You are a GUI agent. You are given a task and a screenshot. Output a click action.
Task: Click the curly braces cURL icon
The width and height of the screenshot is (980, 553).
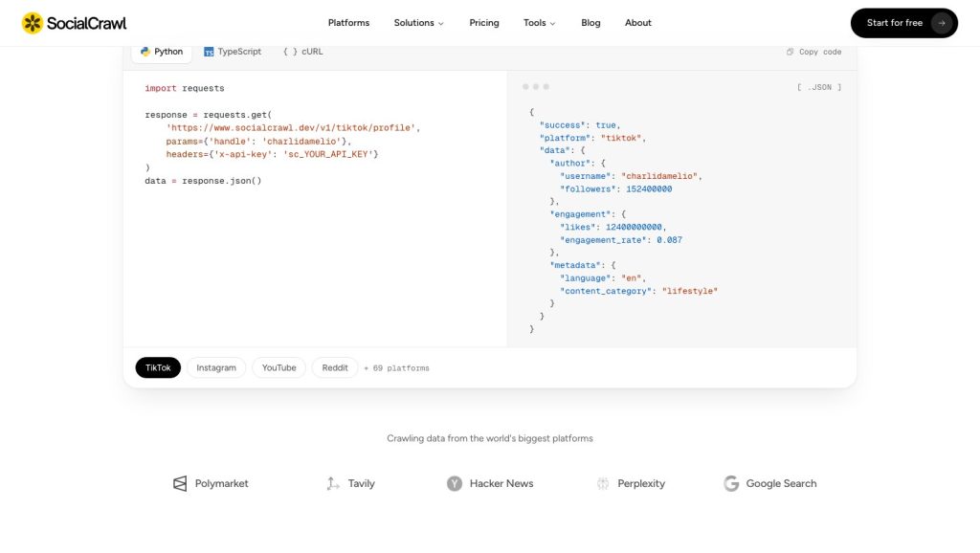point(290,52)
